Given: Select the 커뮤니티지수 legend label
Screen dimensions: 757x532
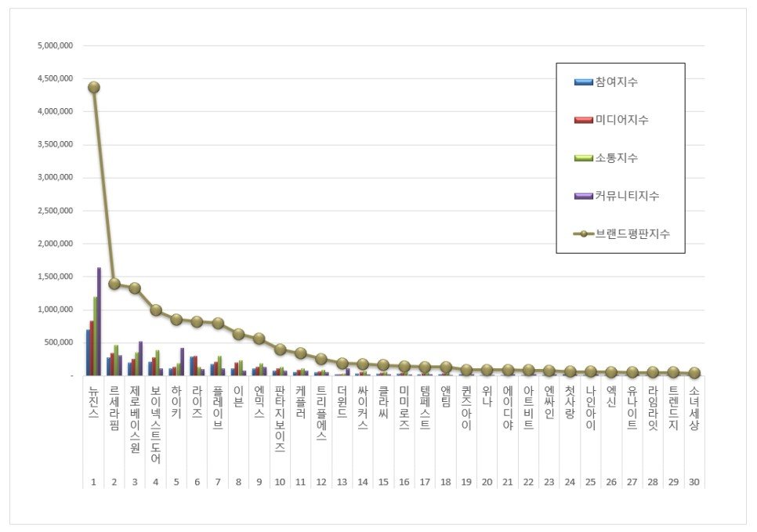Looking at the screenshot, I should tap(627, 196).
